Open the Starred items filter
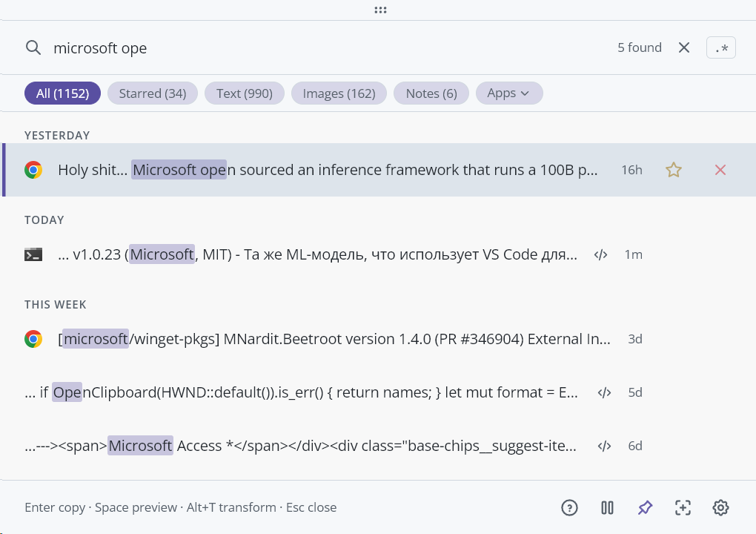Image resolution: width=756 pixels, height=534 pixels. coord(152,93)
